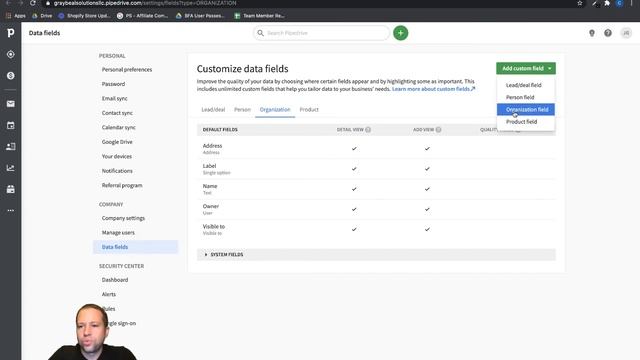
Task: Toggle Name detail view checkmark
Action: [x=354, y=189]
